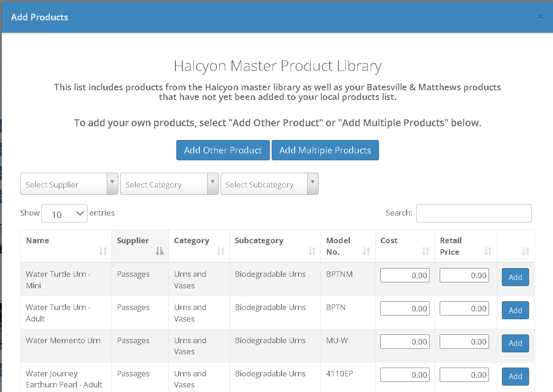Sort by Category column sort icon

point(221,251)
